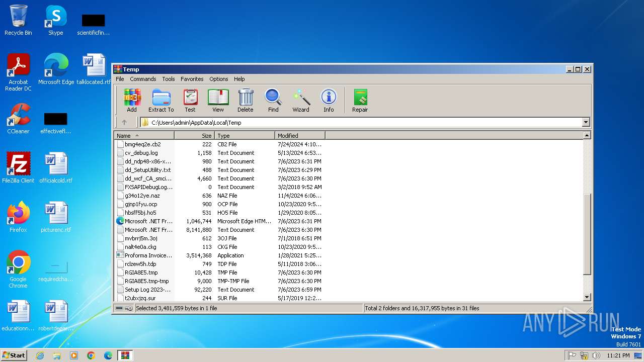Open Google Chrome desktop shortcut
The width and height of the screenshot is (644, 362).
[x=18, y=269]
